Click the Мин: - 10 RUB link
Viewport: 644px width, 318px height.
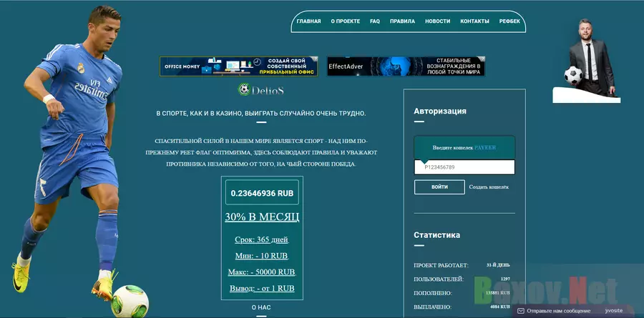click(262, 256)
